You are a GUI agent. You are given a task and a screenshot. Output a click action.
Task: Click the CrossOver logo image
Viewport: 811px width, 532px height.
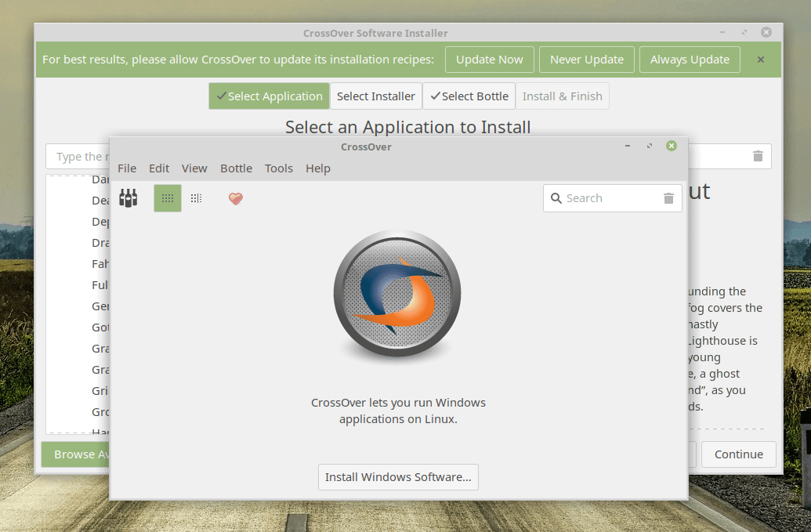tap(397, 294)
